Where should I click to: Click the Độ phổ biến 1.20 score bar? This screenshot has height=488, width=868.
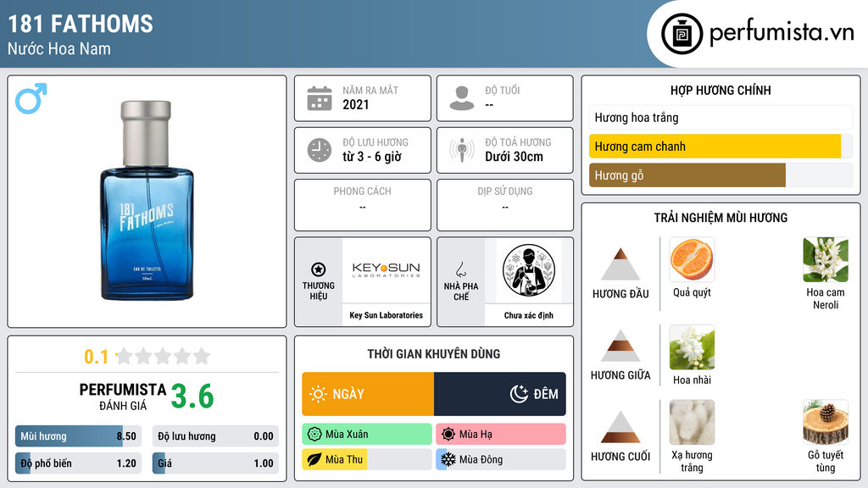(79, 463)
